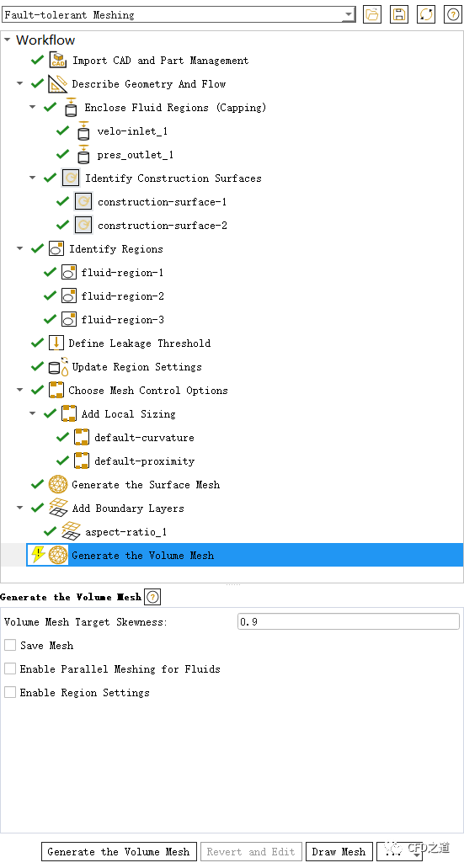
Task: Click the Draw Mesh button
Action: click(339, 851)
